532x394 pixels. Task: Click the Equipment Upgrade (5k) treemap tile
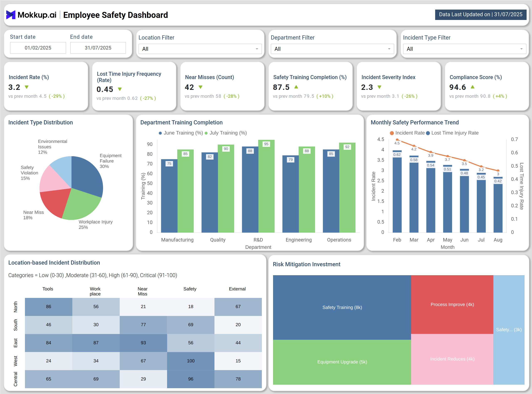coord(342,362)
